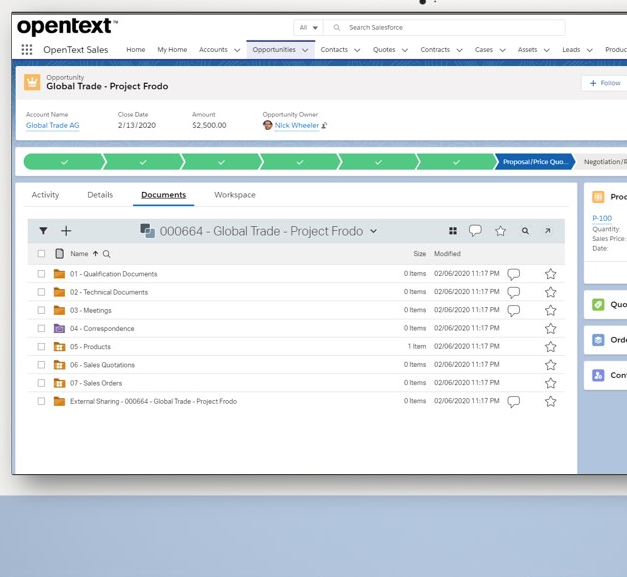Open the All search scope dropdown
The height and width of the screenshot is (577, 627).
tap(308, 28)
